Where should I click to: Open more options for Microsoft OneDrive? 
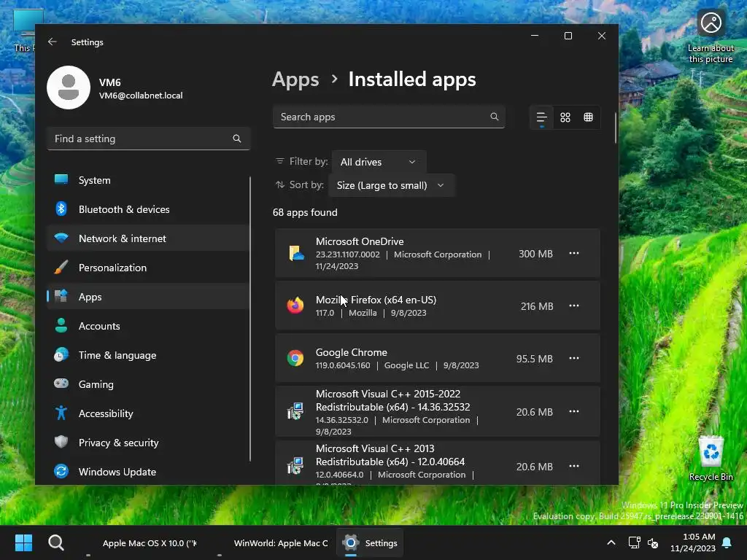pyautogui.click(x=574, y=253)
